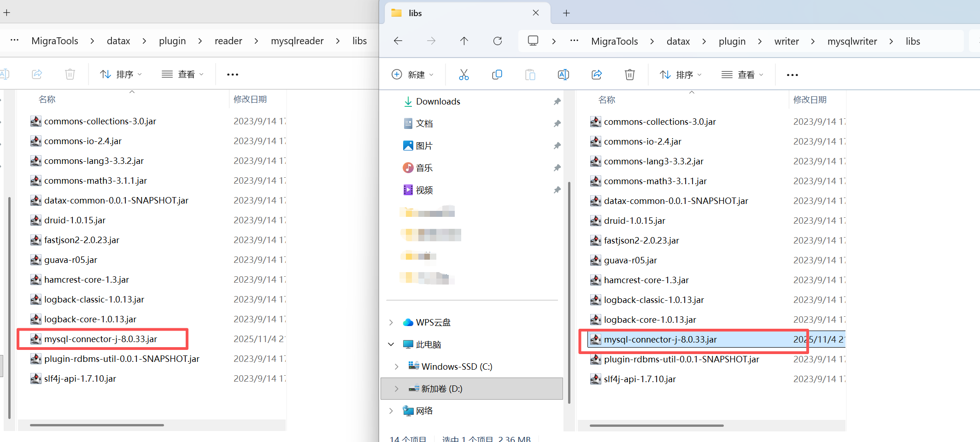Click Share icon in left window toolbar

pos(37,74)
